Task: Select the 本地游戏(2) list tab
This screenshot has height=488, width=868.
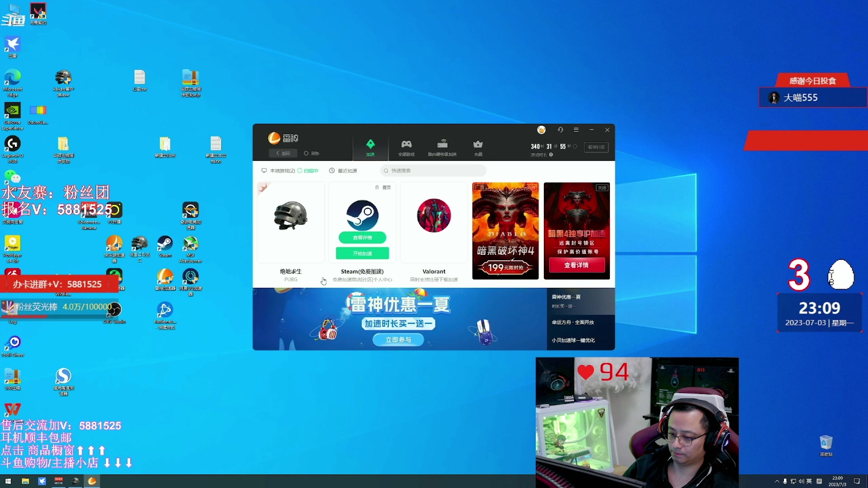Action: [x=278, y=171]
